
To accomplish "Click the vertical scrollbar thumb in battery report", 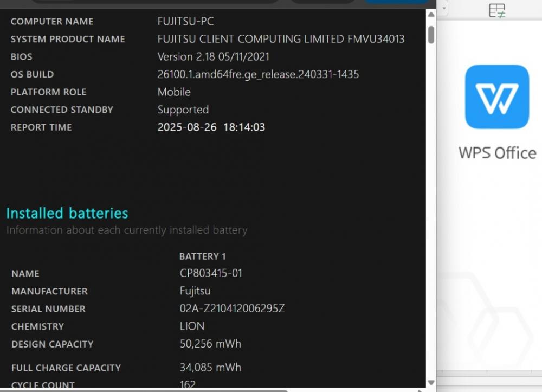I will point(431,35).
